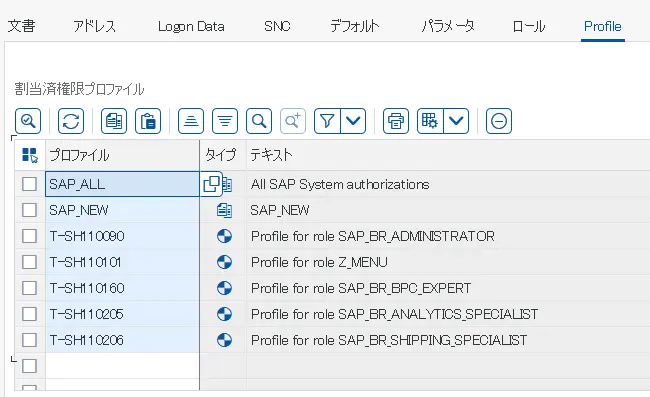
Task: Click the T-SH110205 profile cell
Action: tap(122, 314)
